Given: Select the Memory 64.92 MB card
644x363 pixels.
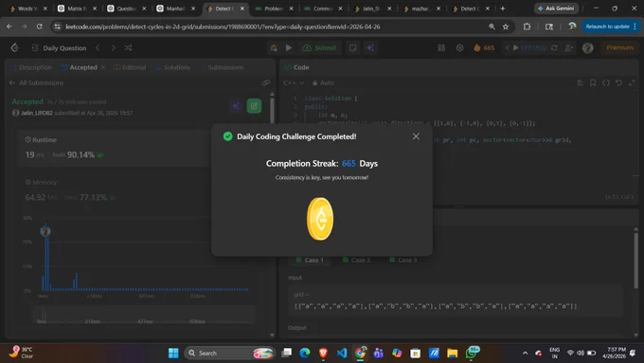Looking at the screenshot, I should coord(115,191).
